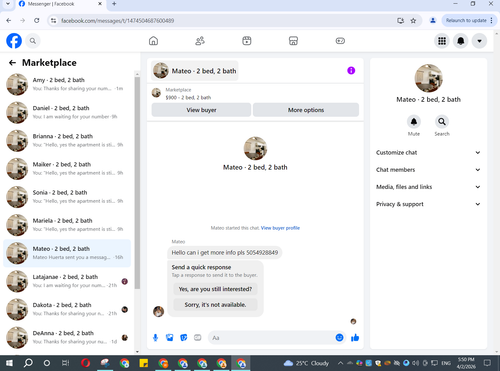Viewport: 500px width, 371px height.
Task: Open the account dropdown arrow
Action: [x=479, y=41]
